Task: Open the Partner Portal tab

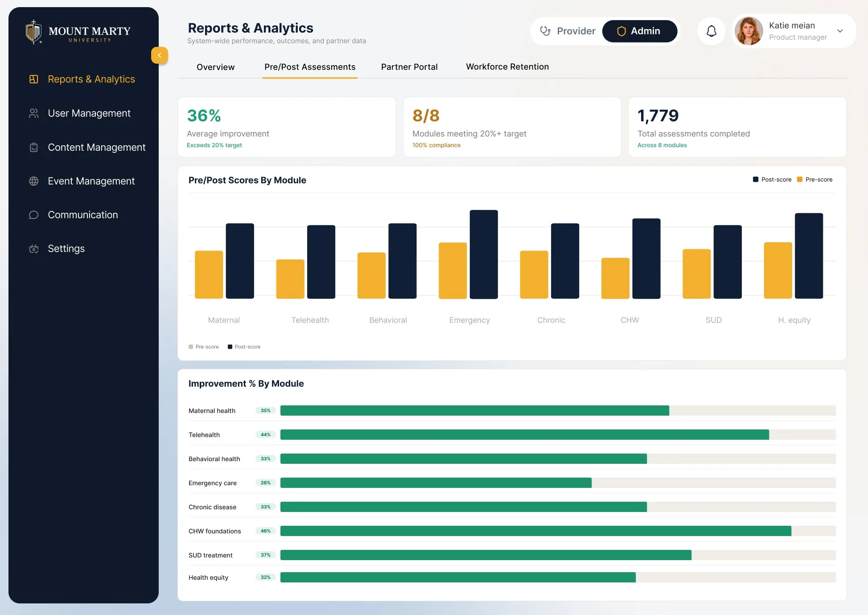Action: coord(409,67)
